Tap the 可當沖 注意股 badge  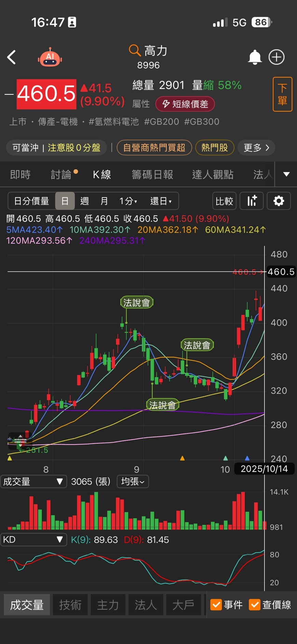56,148
